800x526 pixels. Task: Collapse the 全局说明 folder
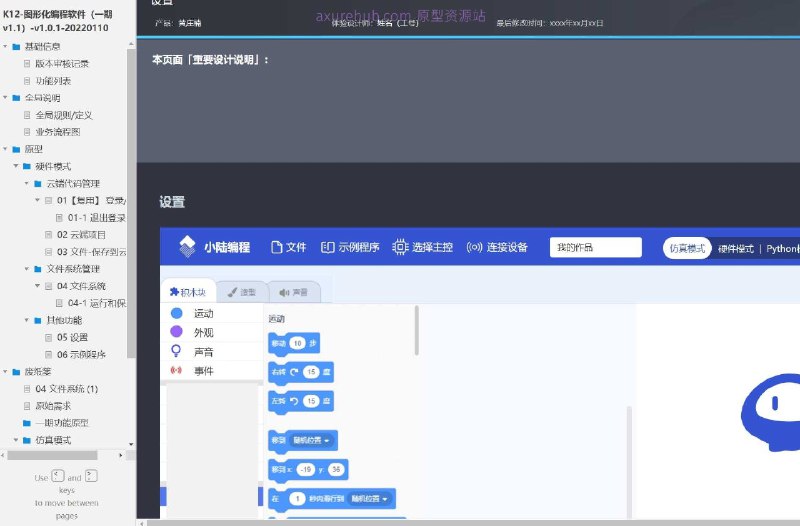coord(6,97)
